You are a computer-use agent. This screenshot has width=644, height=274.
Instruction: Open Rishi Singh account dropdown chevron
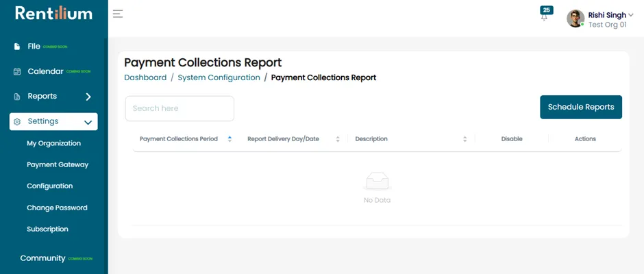pyautogui.click(x=631, y=15)
